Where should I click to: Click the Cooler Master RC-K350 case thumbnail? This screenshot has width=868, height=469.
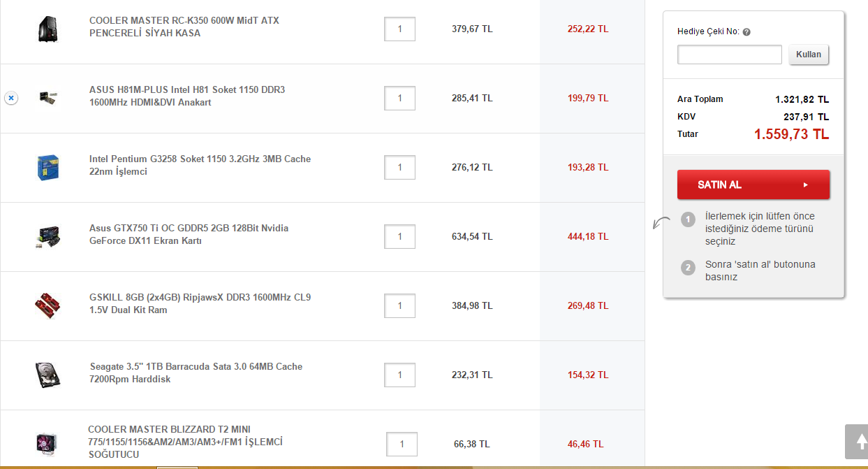coord(47,29)
